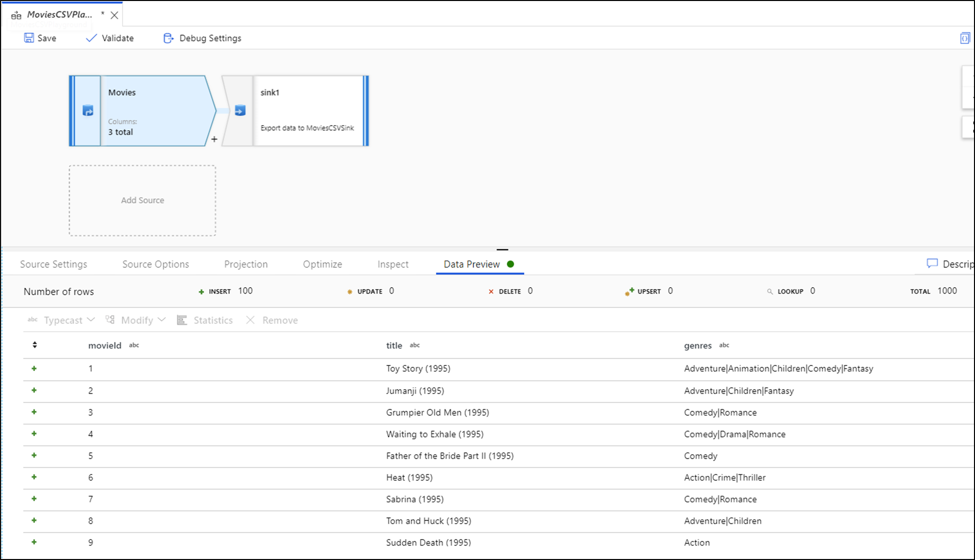Click the Save icon in toolbar
This screenshot has height=560, width=975.
click(x=29, y=38)
